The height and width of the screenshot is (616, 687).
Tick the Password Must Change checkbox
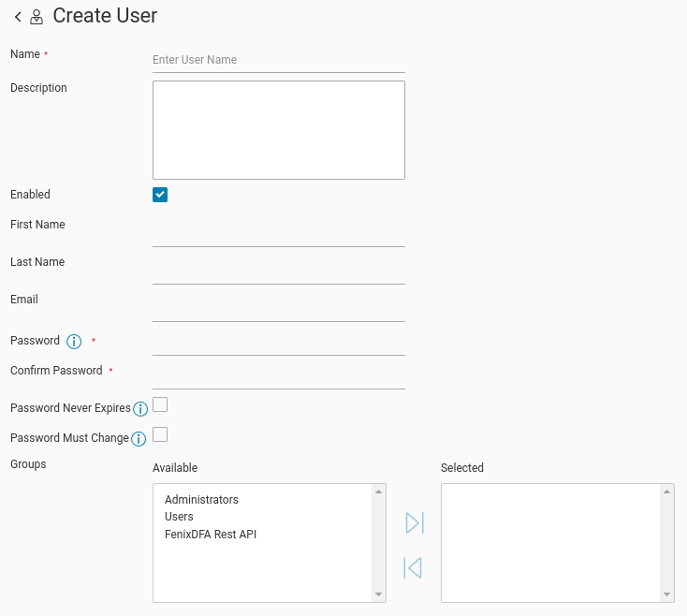[x=160, y=434]
